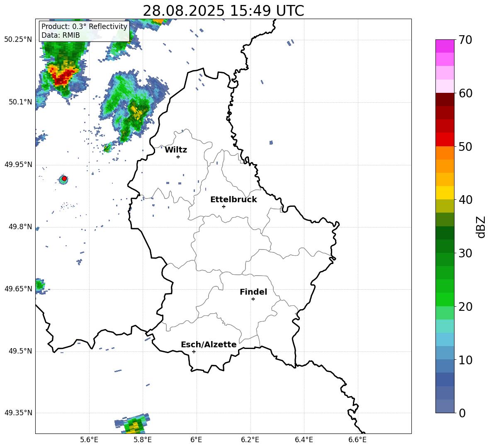Click the 50.25°N latitude label
This screenshot has height=448, width=491.
pyautogui.click(x=18, y=40)
